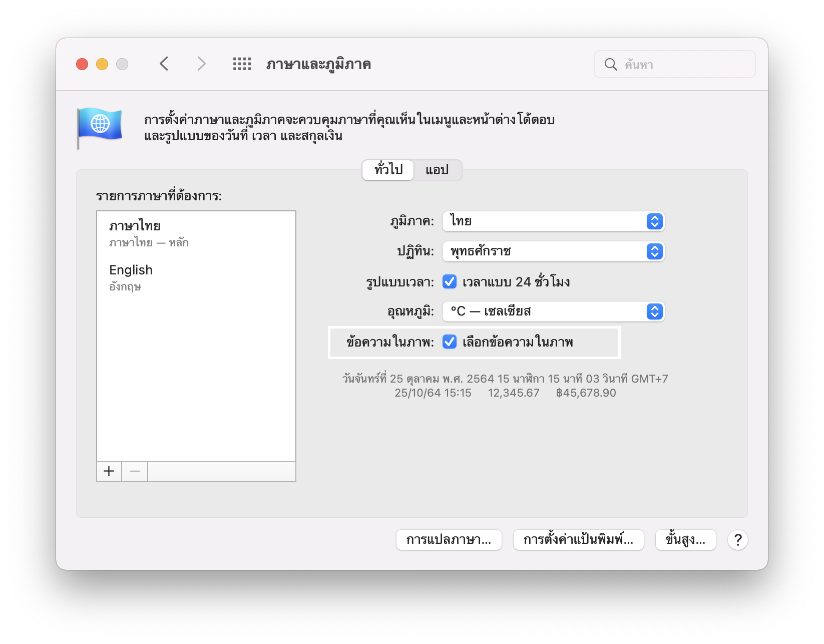Image resolution: width=824 pixels, height=644 pixels.
Task: Click the ขั้นสูง... advanced button
Action: pos(685,540)
